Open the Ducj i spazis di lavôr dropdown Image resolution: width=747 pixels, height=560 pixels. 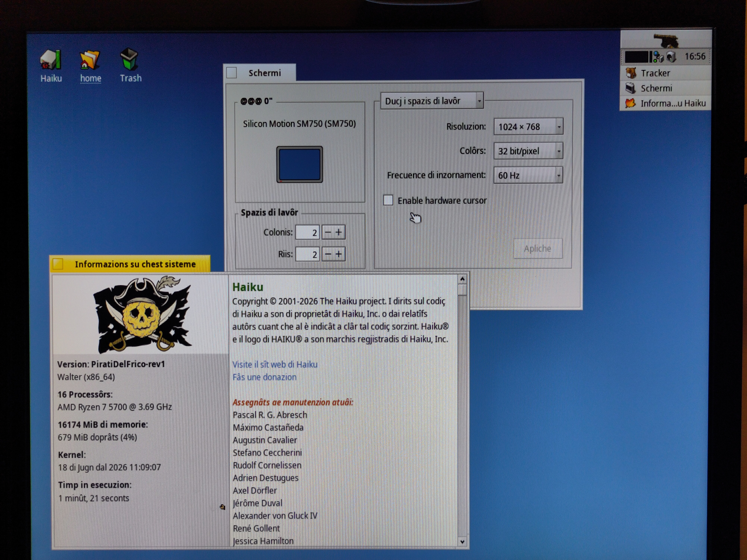(x=432, y=101)
